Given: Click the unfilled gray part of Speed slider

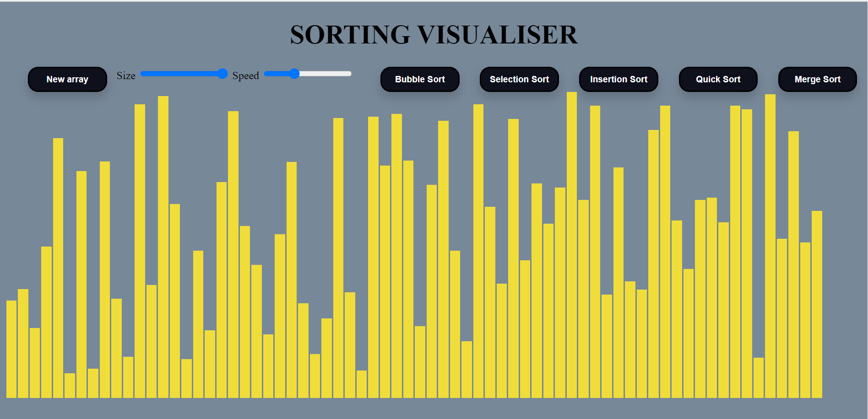Looking at the screenshot, I should (x=325, y=74).
